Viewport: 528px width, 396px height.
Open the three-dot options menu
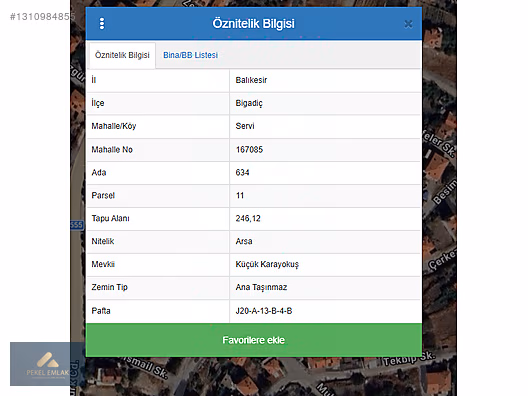[102, 24]
